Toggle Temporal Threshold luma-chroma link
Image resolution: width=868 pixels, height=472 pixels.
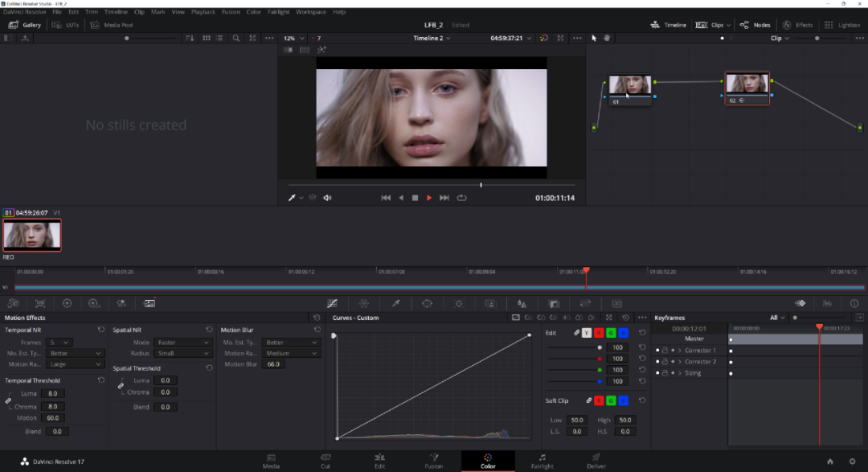[9, 400]
